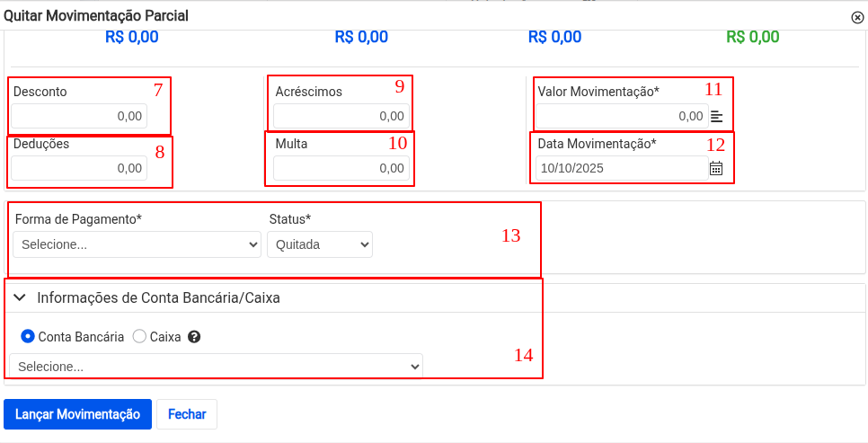Open the Forma de Pagamento dropdown

point(137,244)
